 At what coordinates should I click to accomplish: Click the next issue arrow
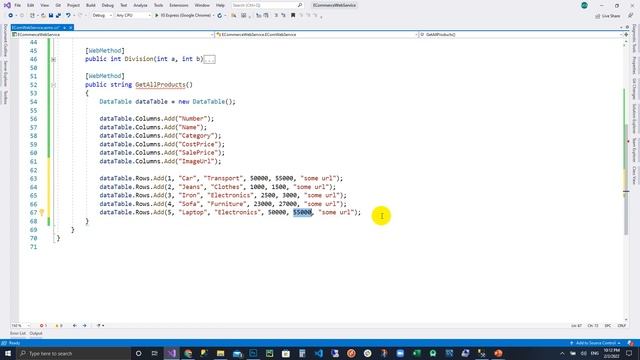tap(84, 326)
